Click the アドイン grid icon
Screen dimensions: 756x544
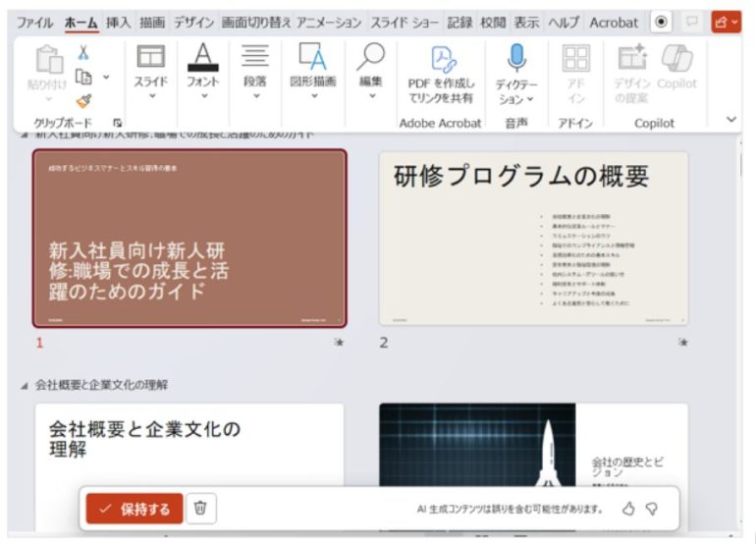[575, 59]
